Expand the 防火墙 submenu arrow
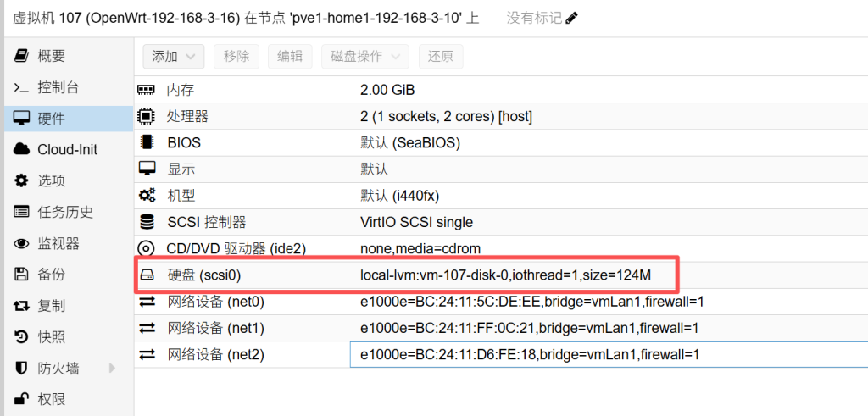 click(x=112, y=369)
